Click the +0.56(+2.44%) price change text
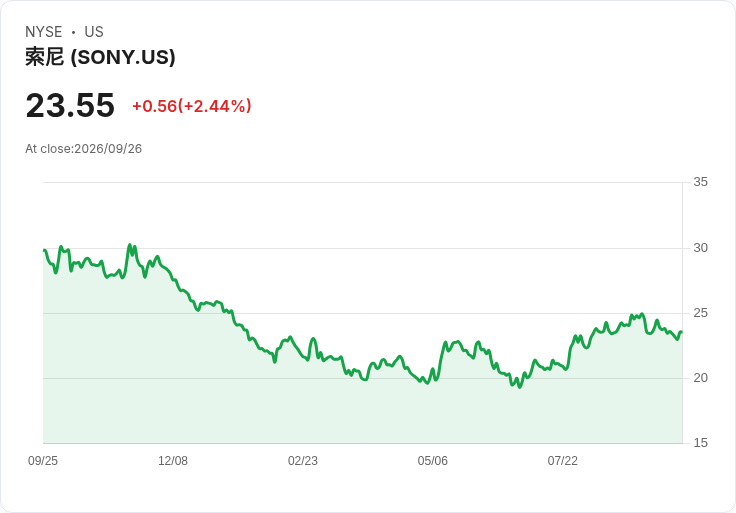 [x=192, y=106]
